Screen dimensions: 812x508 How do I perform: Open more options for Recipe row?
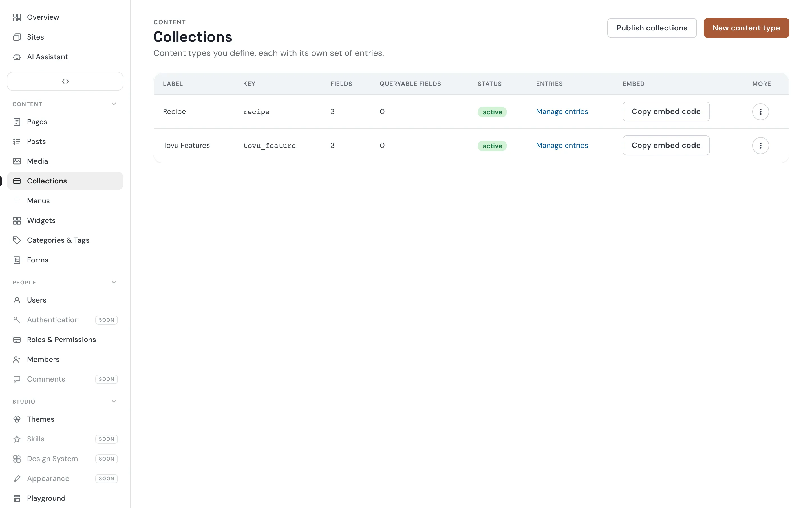pyautogui.click(x=760, y=111)
